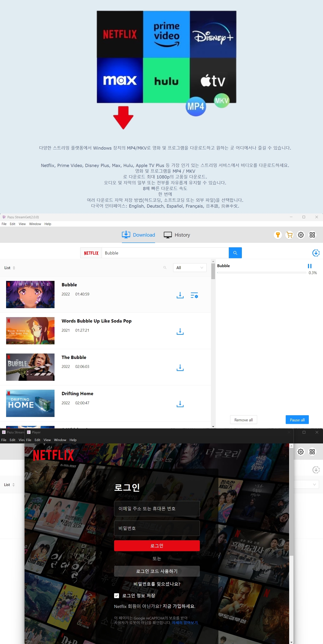The image size is (323, 644).
Task: Open the View menu in Pazu StreamGet
Action: (x=22, y=224)
